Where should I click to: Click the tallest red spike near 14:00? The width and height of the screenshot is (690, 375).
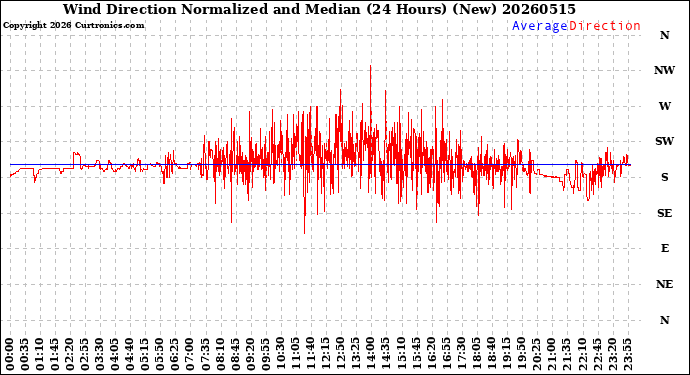coord(371,101)
